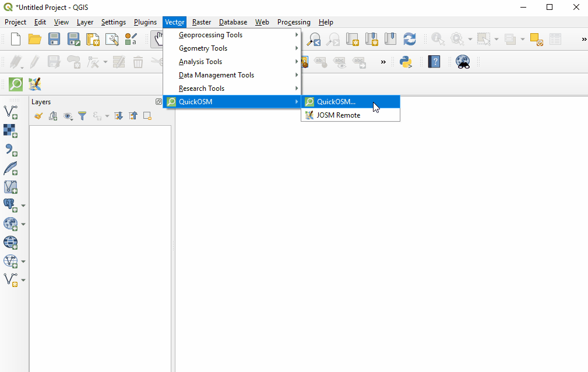Open the Manage Map Themes eye icon
This screenshot has height=372, width=588.
tap(68, 116)
